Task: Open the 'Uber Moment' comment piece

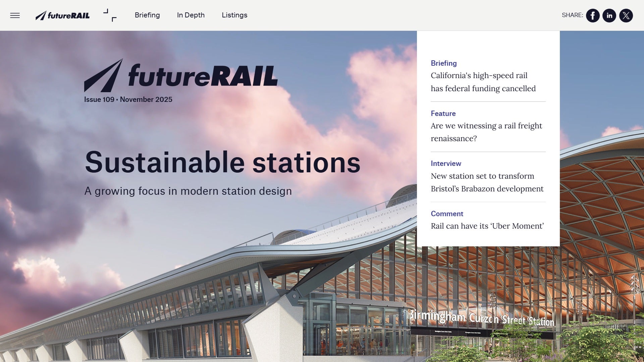Action: point(487,226)
